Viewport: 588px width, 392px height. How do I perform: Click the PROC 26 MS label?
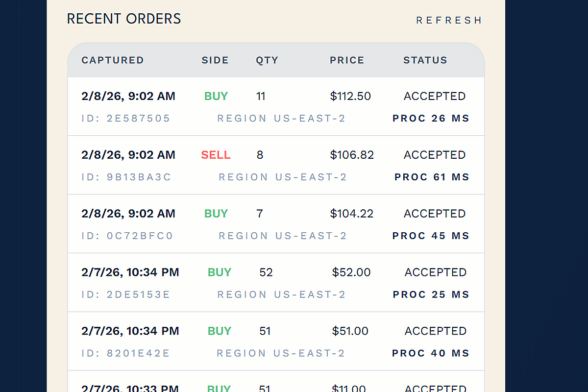[x=431, y=118]
